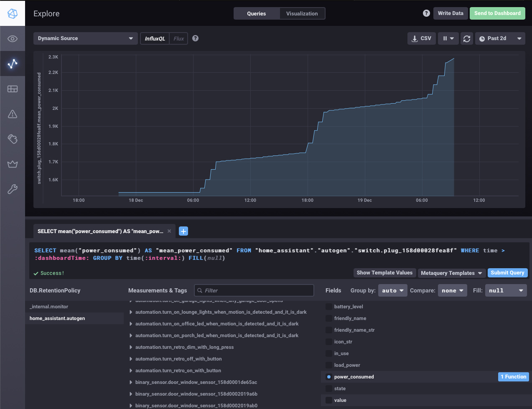The image size is (532, 409).
Task: Open the Fill null dropdown
Action: tap(506, 290)
